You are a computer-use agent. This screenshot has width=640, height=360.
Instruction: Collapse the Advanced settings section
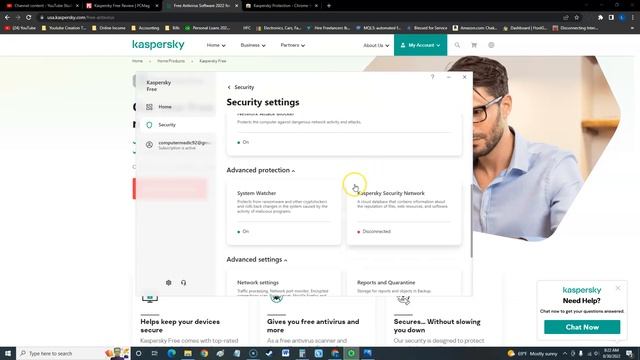click(x=257, y=260)
